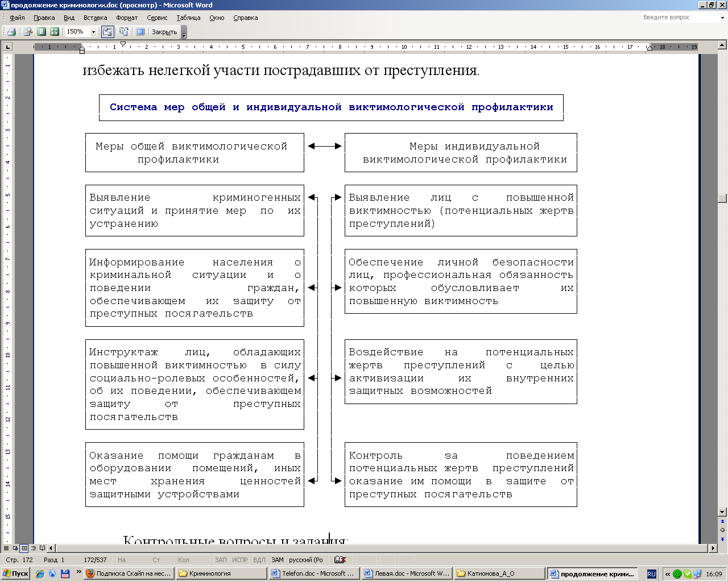Click the vertical scrollbar thumb
The height and width of the screenshot is (582, 728).
click(x=722, y=198)
